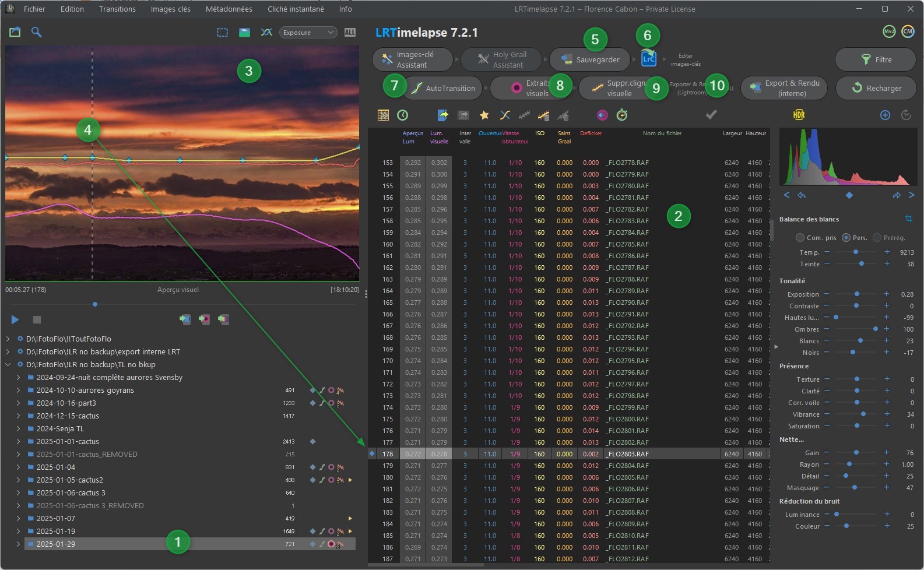Increase Vibrance with its plus button
The height and width of the screenshot is (570, 924).
click(887, 414)
